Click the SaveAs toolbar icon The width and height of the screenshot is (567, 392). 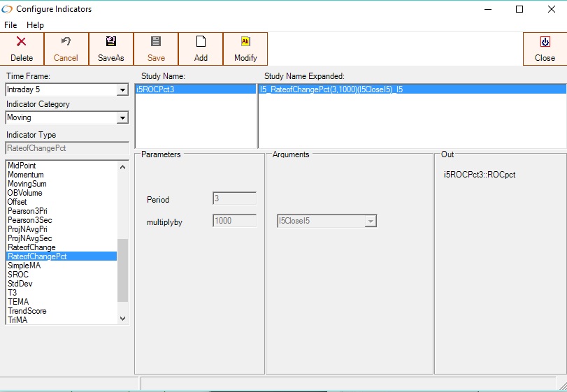pos(111,42)
